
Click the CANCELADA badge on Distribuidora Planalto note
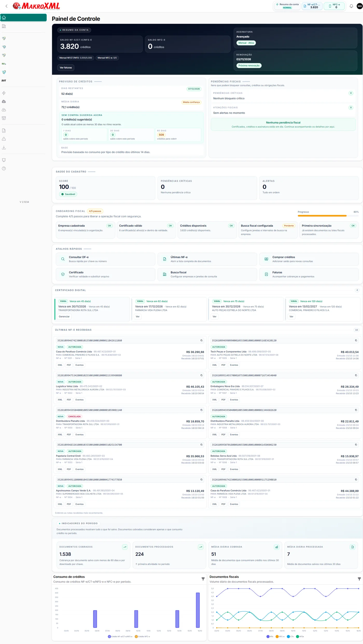coord(74,417)
